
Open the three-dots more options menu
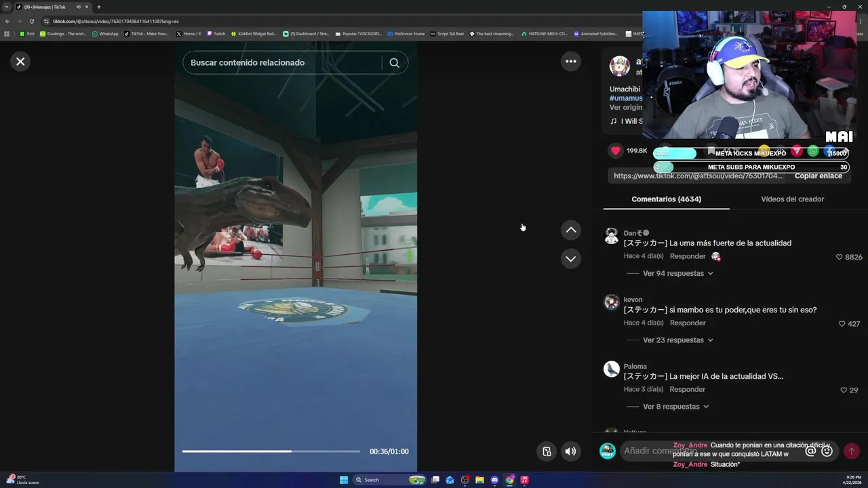pyautogui.click(x=571, y=62)
